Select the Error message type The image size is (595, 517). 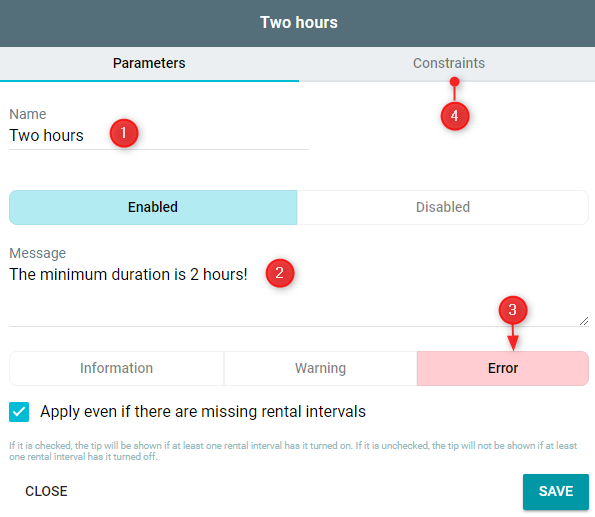tap(503, 368)
